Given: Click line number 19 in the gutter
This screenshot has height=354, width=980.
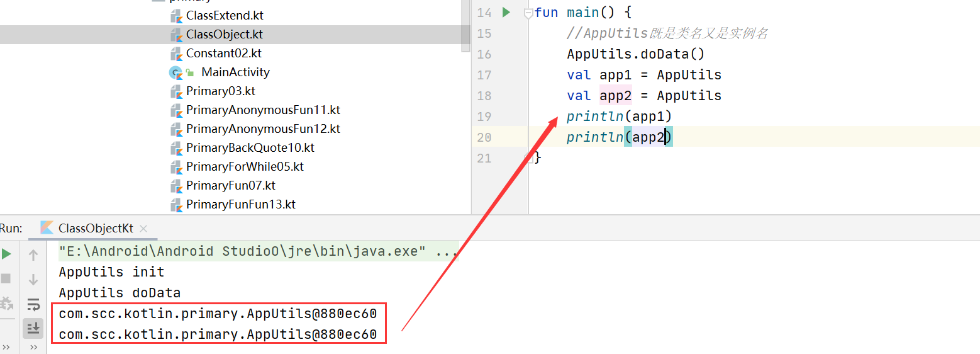Looking at the screenshot, I should pos(484,117).
